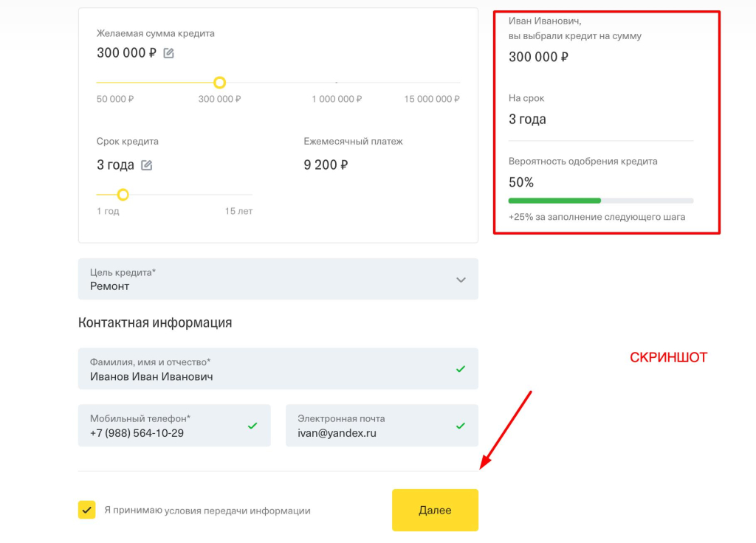Click the green approval probability progress bar
This screenshot has height=543, width=756.
tap(554, 200)
